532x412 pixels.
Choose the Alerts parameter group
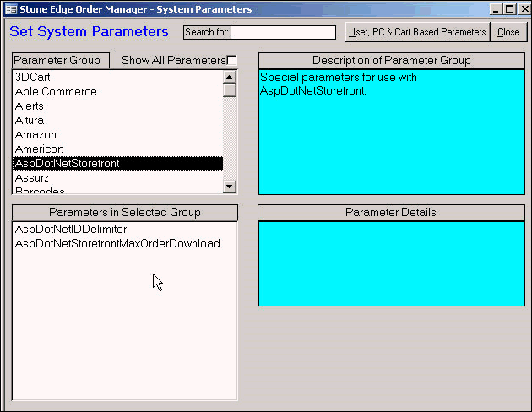117,106
